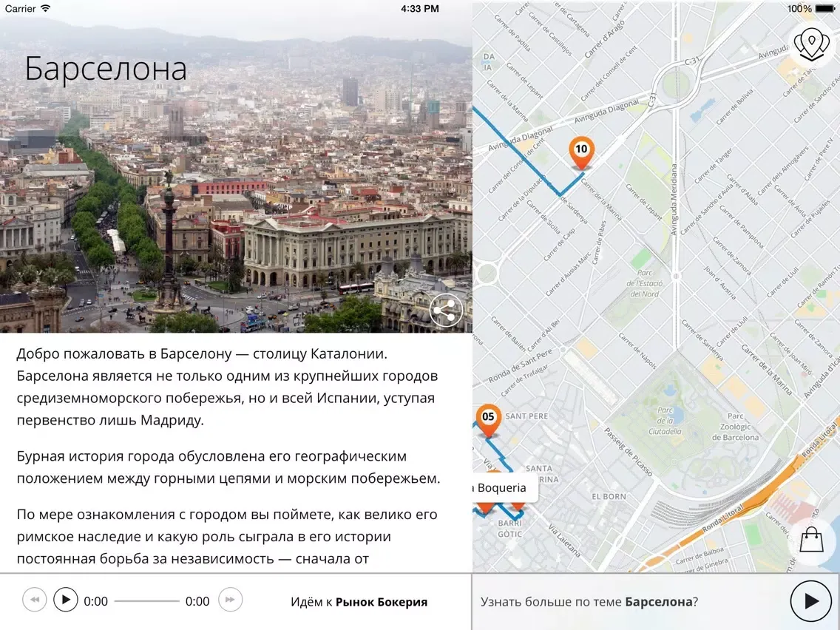Tap 'Parc de la Ciutadella' label on map
Screen dimensions: 840x630
[x=665, y=421]
